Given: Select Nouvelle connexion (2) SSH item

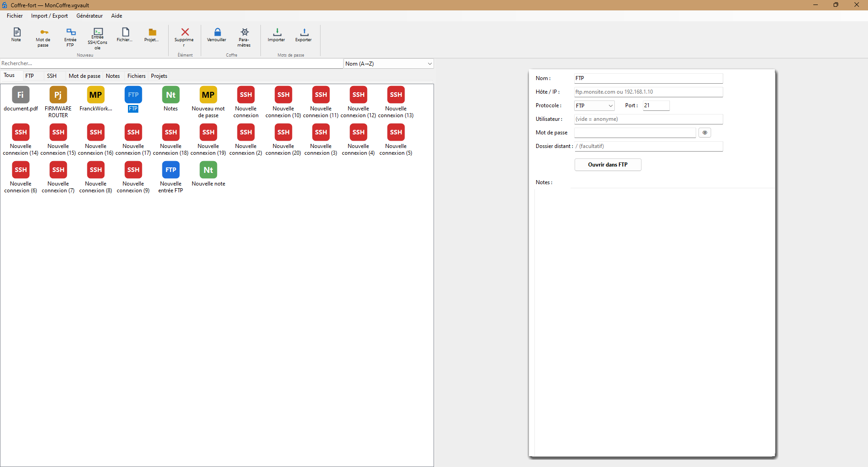Looking at the screenshot, I should tap(246, 140).
